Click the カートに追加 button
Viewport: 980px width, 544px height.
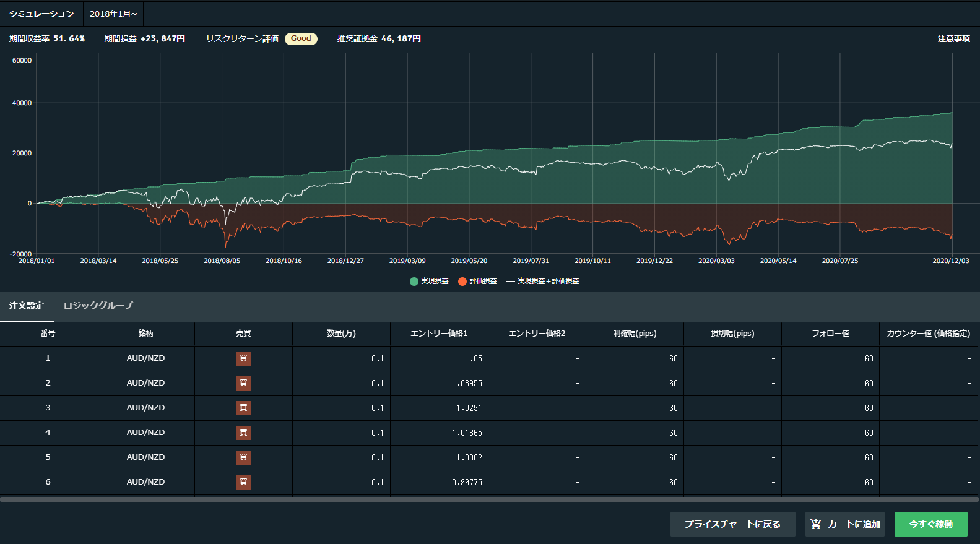845,524
